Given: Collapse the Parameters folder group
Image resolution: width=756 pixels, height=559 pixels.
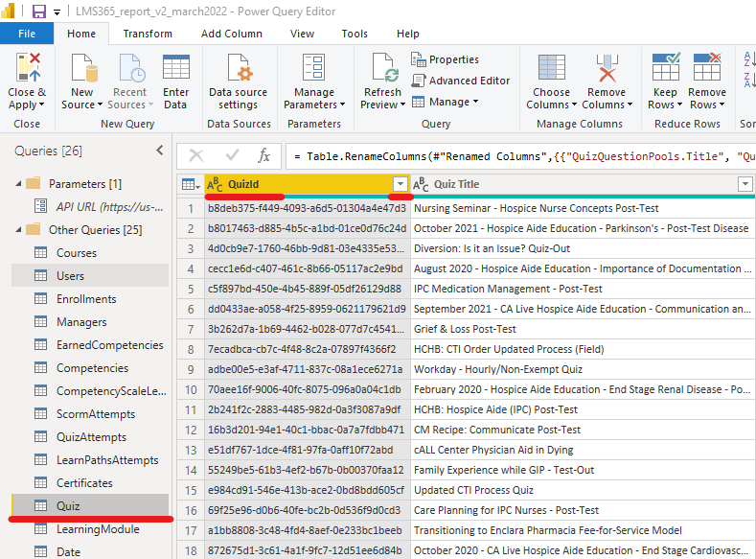Looking at the screenshot, I should coord(18,183).
